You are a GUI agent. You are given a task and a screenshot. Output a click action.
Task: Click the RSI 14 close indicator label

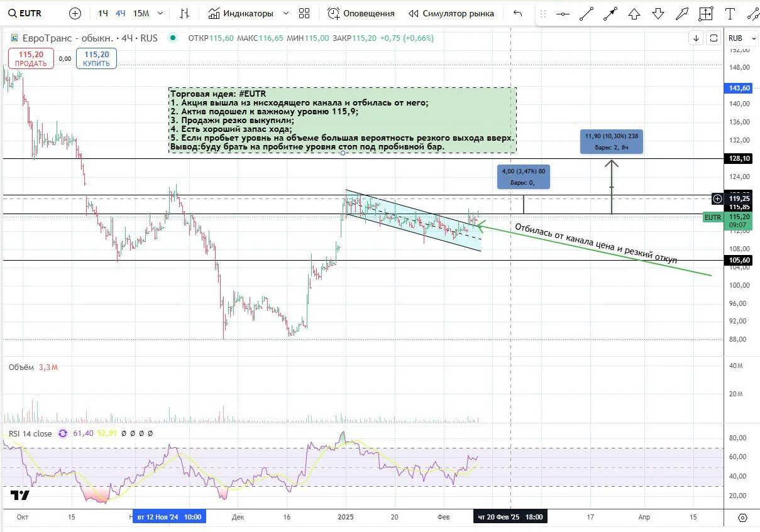pyautogui.click(x=30, y=433)
